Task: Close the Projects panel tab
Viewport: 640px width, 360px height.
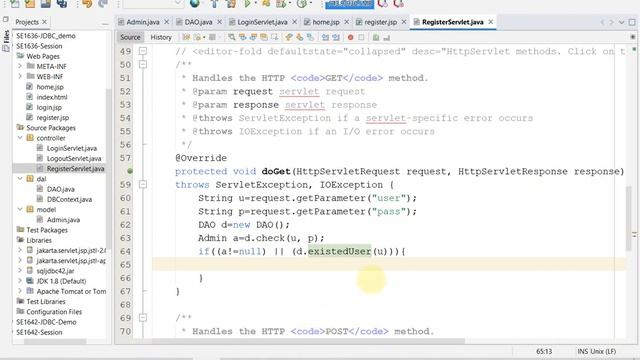Action: 44,22
